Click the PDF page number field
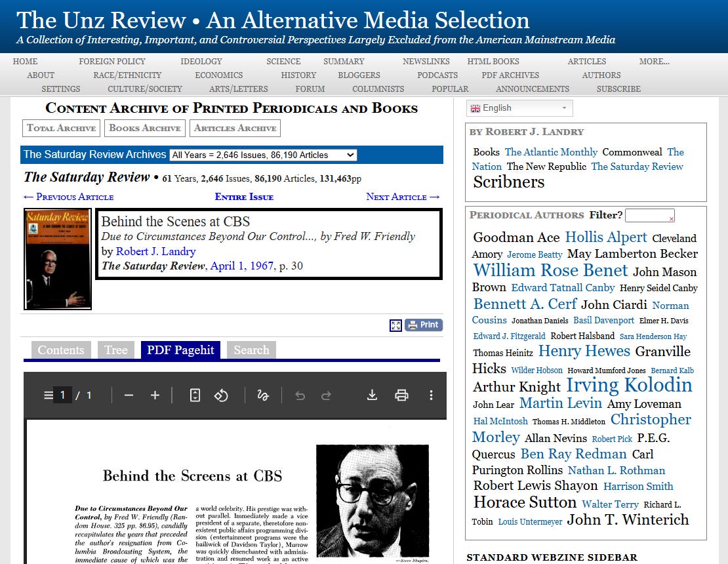This screenshot has width=728, height=564. (62, 395)
